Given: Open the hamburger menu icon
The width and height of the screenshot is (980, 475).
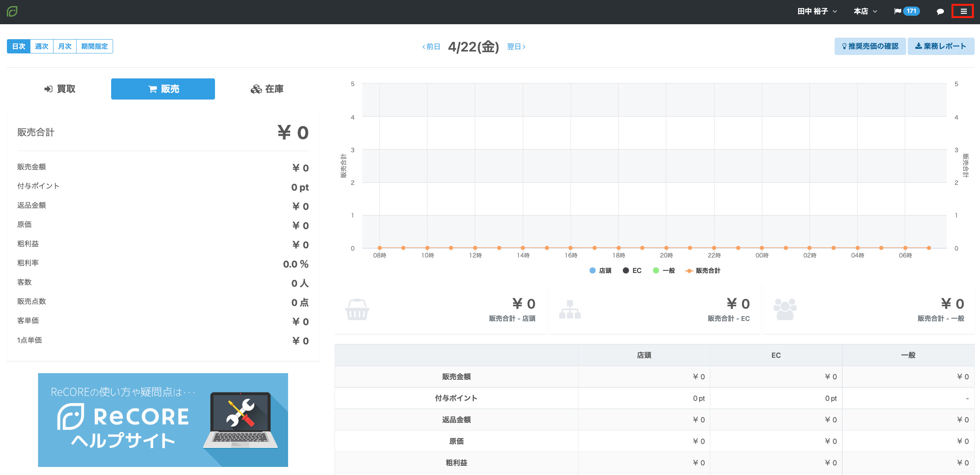Looking at the screenshot, I should coord(963,12).
